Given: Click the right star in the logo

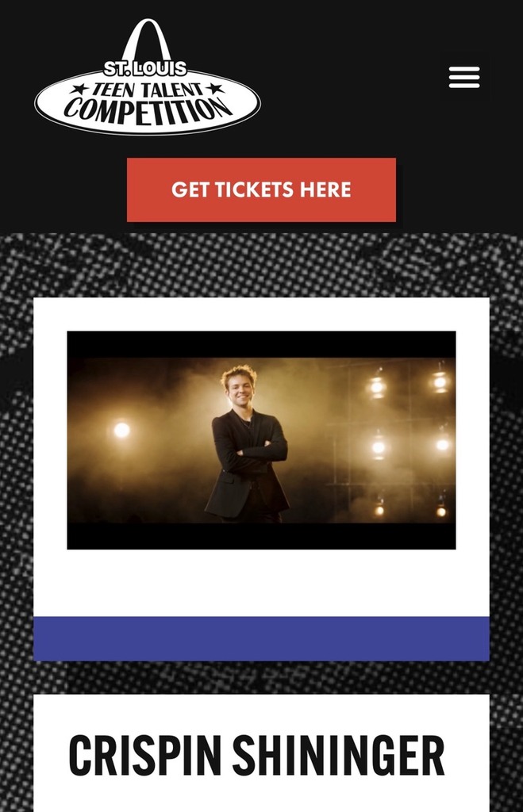Looking at the screenshot, I should [x=215, y=89].
